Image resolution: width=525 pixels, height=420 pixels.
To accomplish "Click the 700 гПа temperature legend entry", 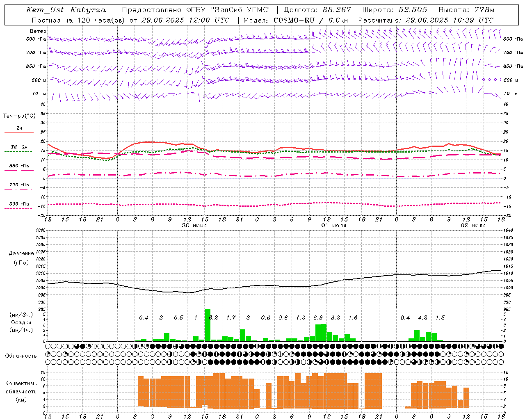I will coord(19,185).
